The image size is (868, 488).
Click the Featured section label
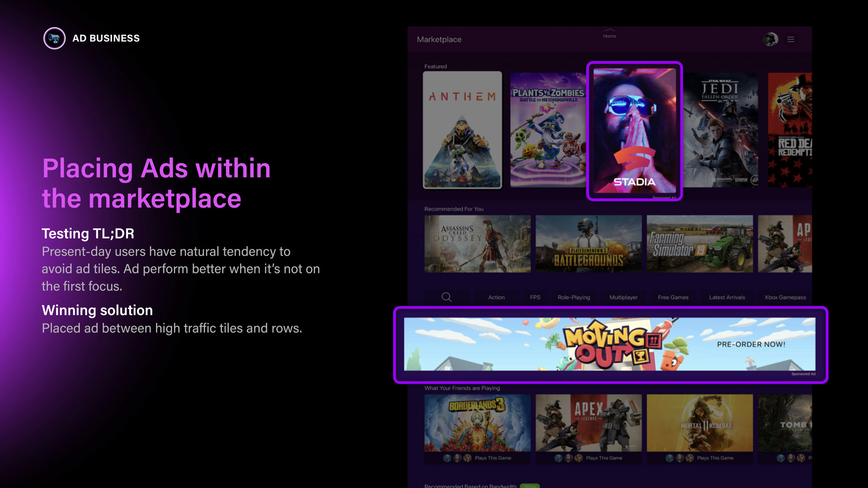pos(435,66)
